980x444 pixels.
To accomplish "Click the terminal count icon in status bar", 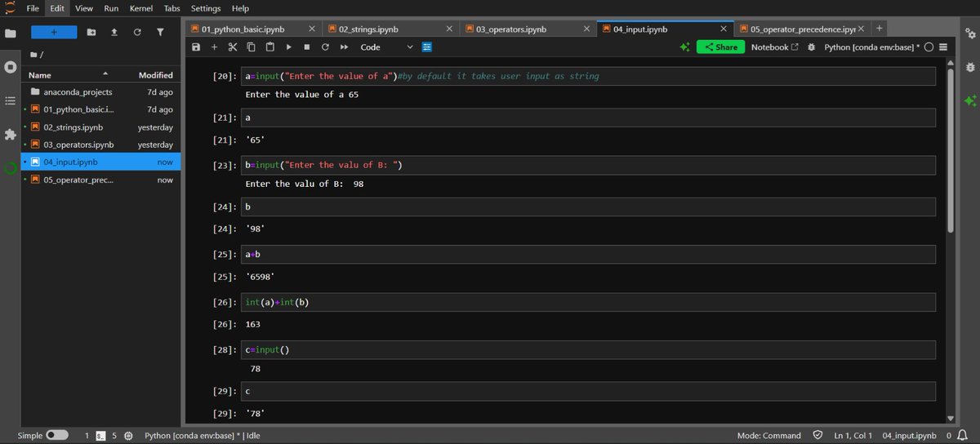I will click(100, 436).
